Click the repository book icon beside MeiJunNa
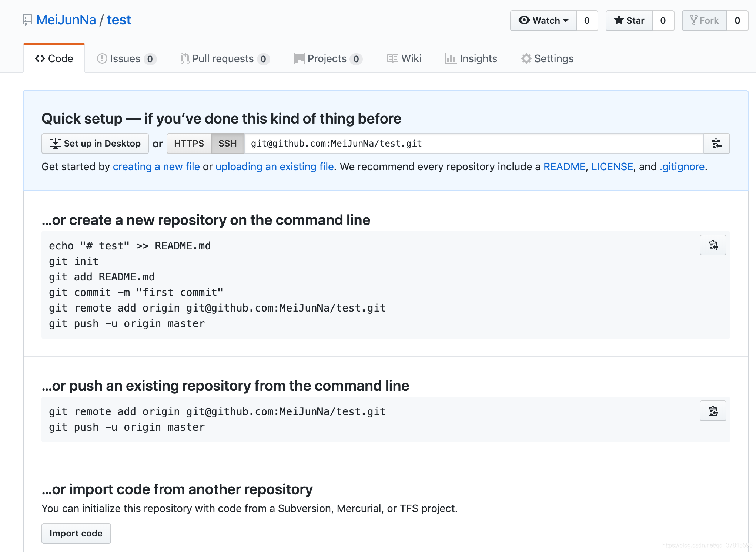This screenshot has height=552, width=756. pyautogui.click(x=27, y=20)
